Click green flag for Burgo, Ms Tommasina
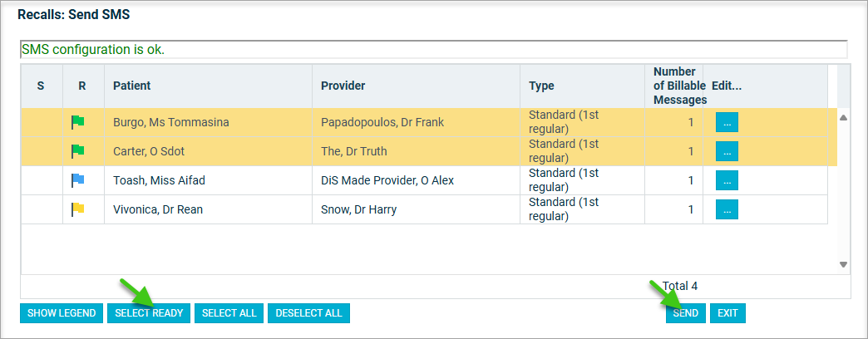The width and height of the screenshot is (868, 339). tap(77, 122)
